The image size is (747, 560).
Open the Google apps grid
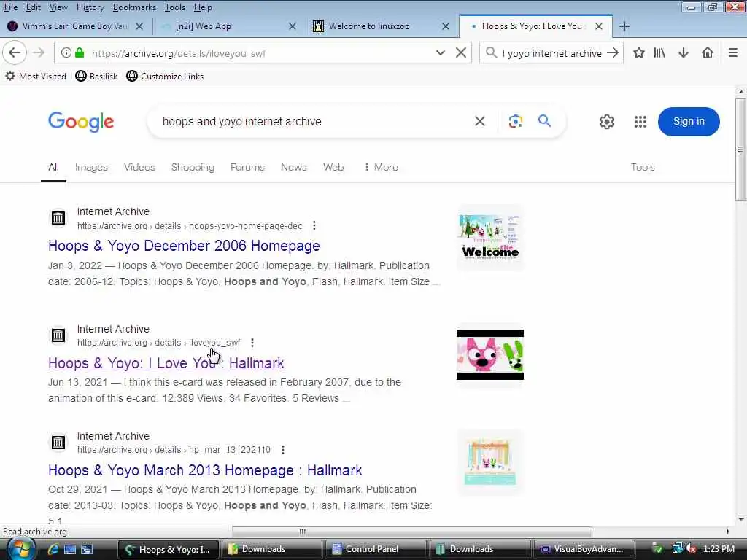[640, 122]
